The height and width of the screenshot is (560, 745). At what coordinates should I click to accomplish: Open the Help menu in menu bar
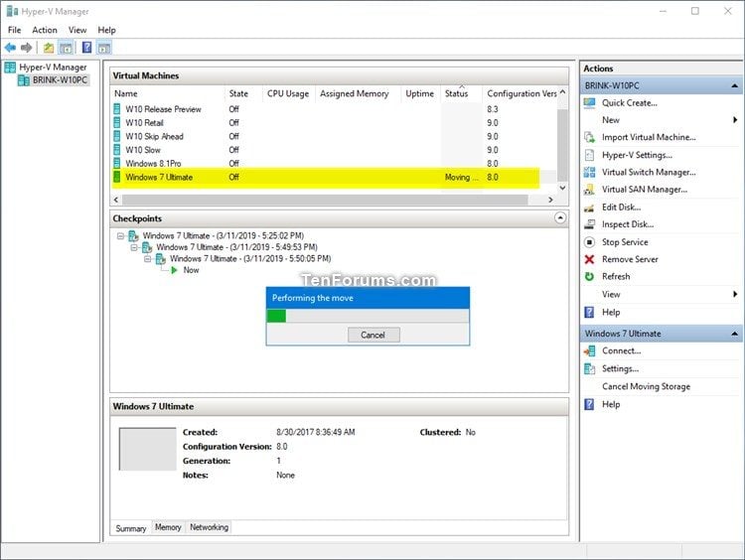107,30
